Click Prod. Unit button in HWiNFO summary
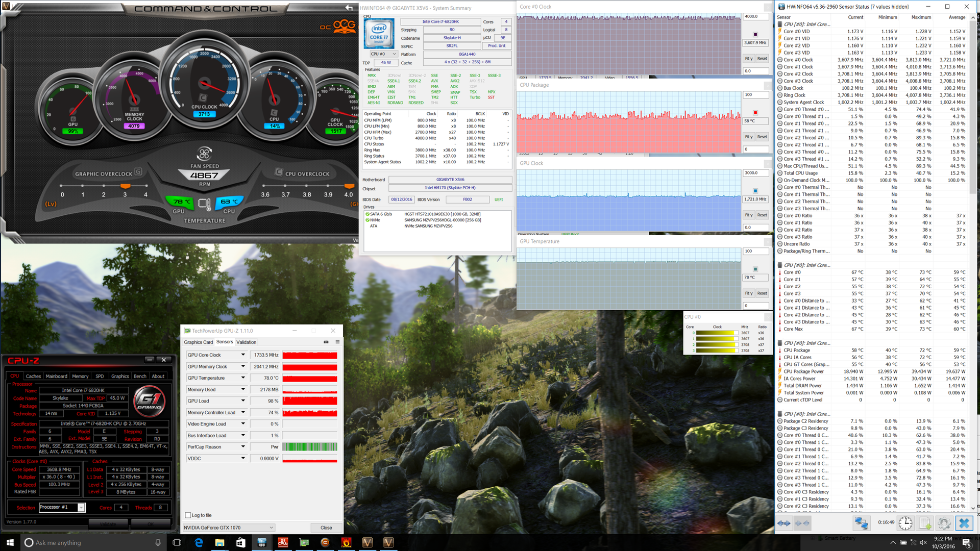 [497, 46]
